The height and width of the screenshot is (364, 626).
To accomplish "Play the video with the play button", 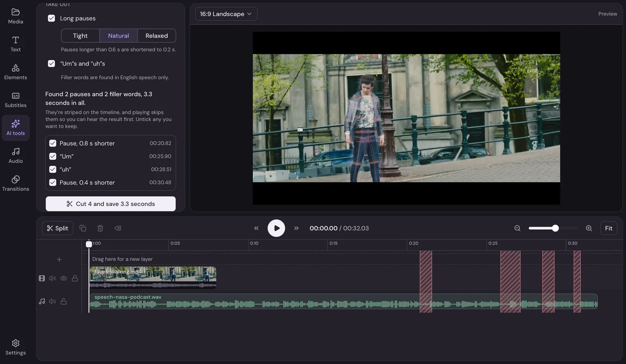I will pos(276,228).
